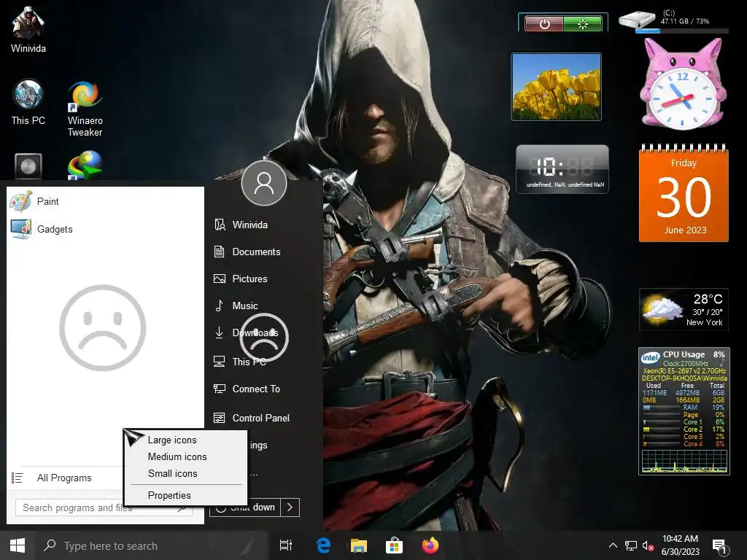Launch Microsoft Edge from taskbar
The image size is (747, 560).
[323, 545]
